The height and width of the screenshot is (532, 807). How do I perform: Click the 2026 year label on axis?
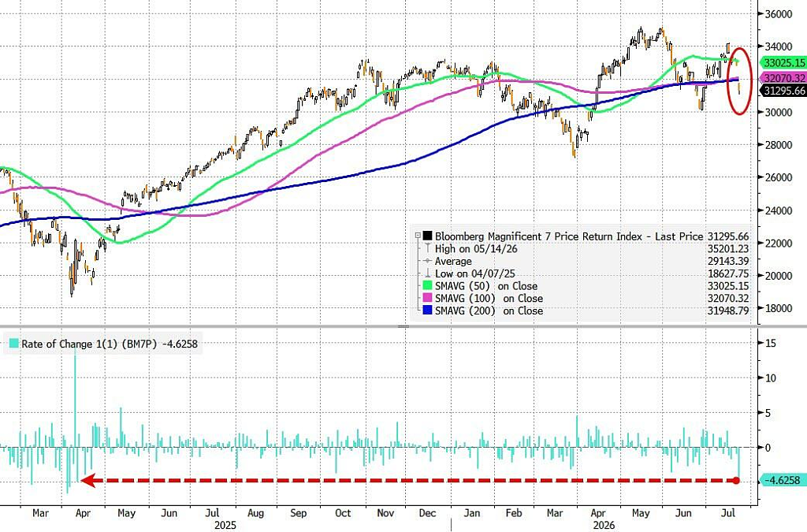click(604, 526)
